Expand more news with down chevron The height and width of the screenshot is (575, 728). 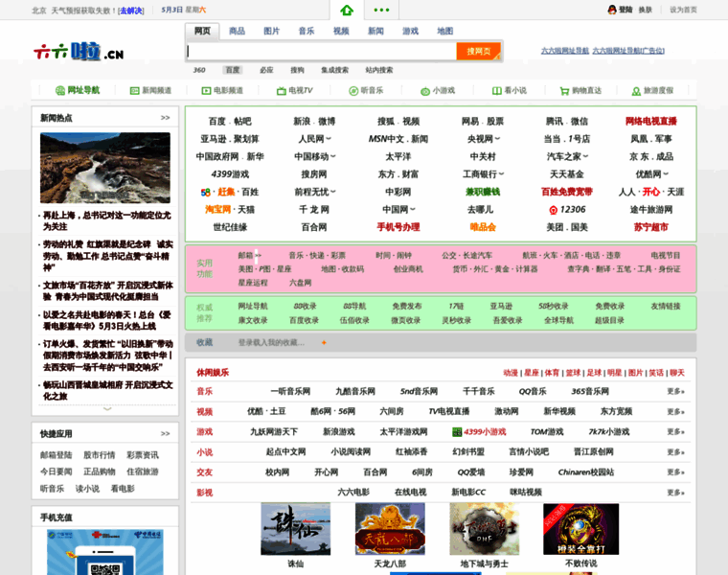[x=107, y=409]
